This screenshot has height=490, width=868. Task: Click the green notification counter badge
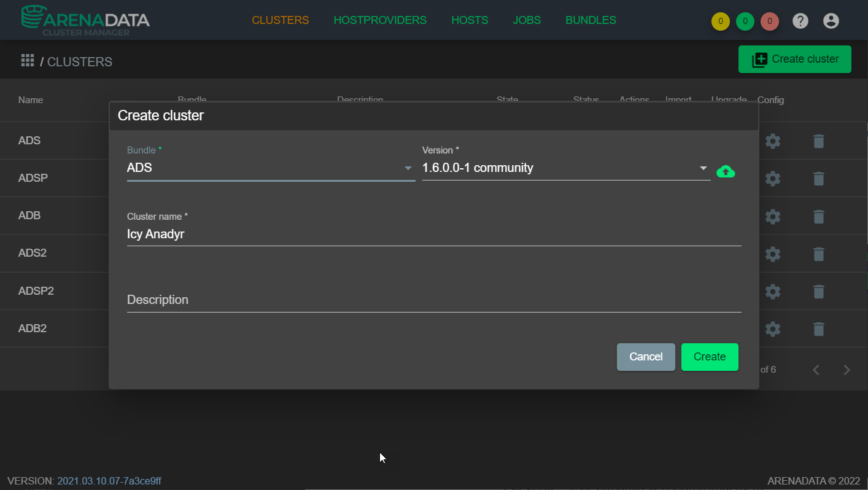(745, 21)
